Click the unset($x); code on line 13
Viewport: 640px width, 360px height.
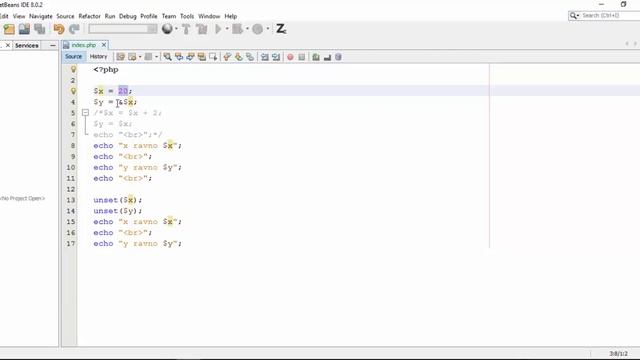pyautogui.click(x=118, y=200)
